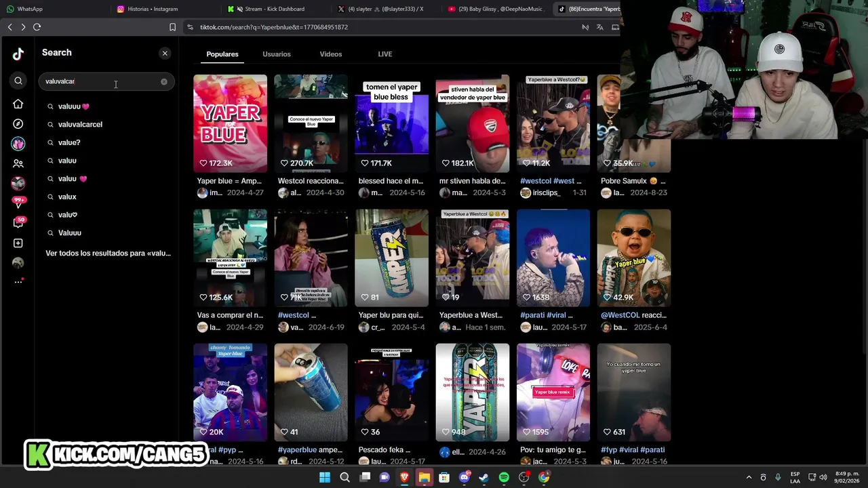Click the translate page icon in the address bar
Viewport: 868px width, 488px height.
[599, 27]
